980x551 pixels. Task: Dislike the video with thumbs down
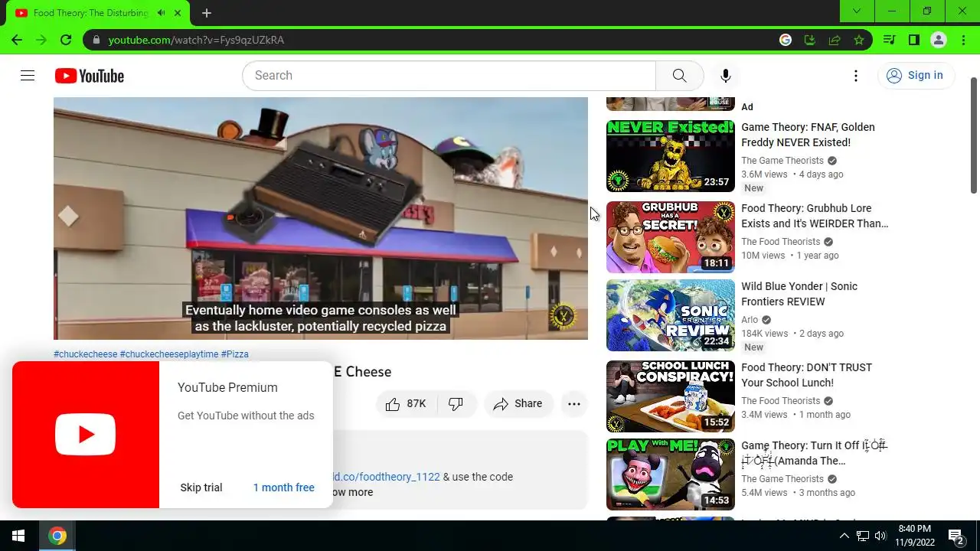coord(456,404)
